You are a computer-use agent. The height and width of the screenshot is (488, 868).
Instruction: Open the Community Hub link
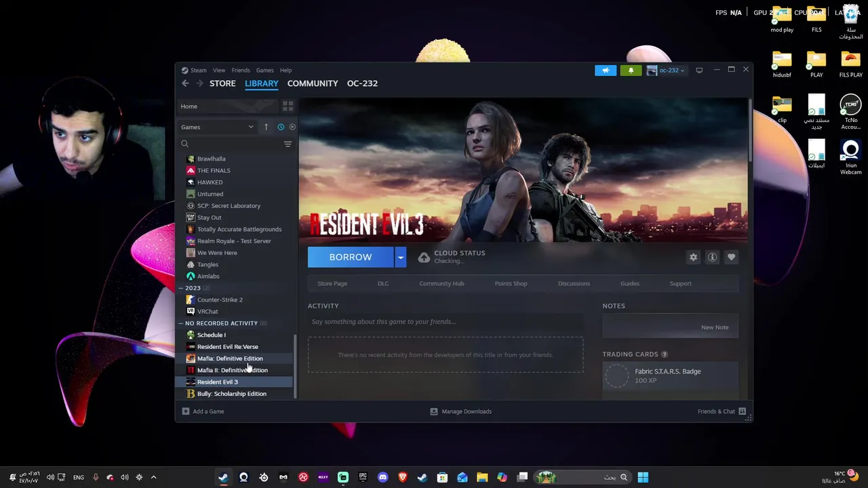coord(441,283)
